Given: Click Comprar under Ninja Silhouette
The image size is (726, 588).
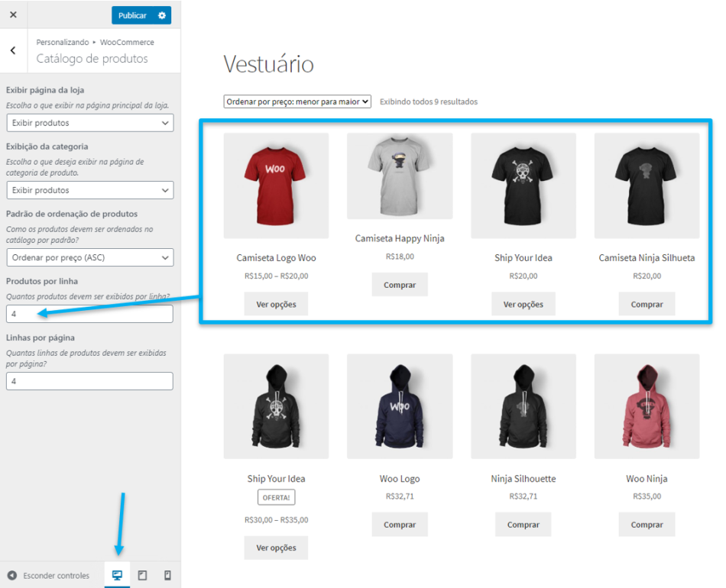Looking at the screenshot, I should pyautogui.click(x=523, y=525).
